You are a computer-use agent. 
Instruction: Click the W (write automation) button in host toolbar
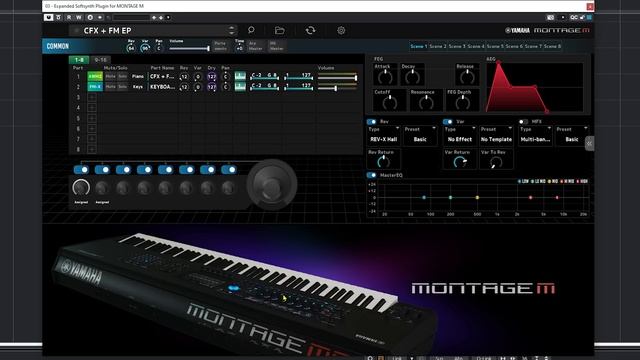tap(79, 18)
